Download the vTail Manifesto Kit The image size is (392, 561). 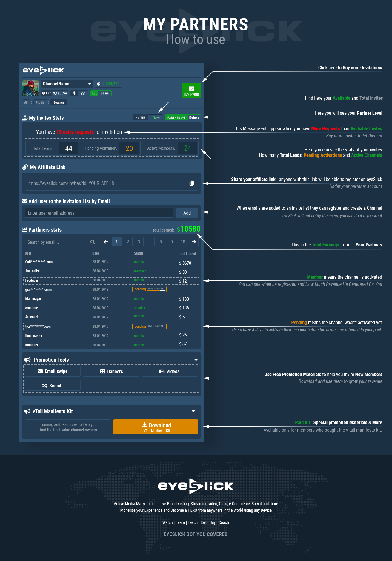tap(156, 427)
